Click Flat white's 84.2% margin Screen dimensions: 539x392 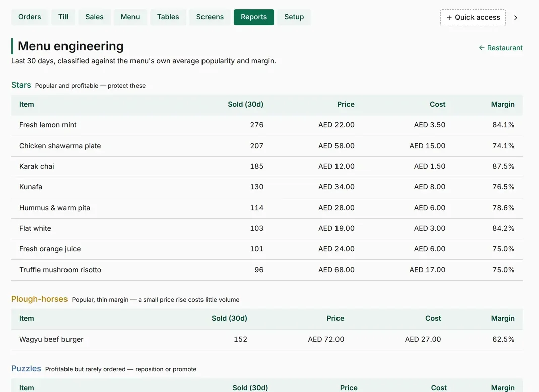click(503, 228)
